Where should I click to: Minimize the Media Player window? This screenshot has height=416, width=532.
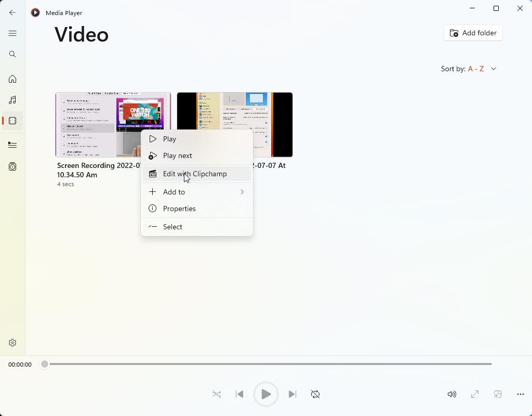(x=472, y=8)
